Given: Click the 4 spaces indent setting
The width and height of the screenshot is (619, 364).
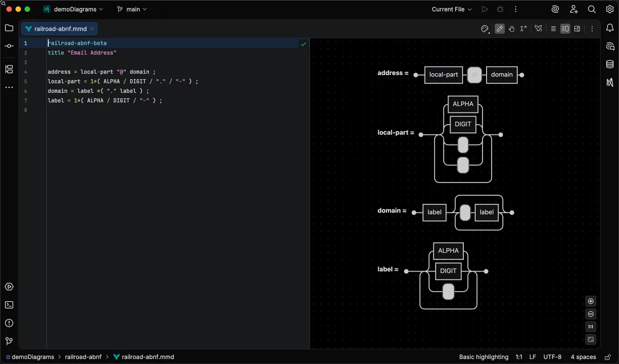Looking at the screenshot, I should (583, 357).
